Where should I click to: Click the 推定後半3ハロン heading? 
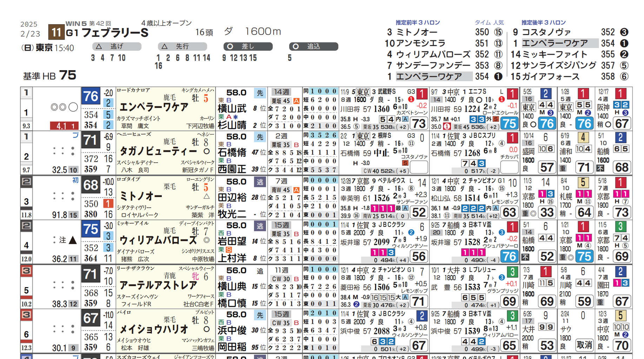point(544,22)
